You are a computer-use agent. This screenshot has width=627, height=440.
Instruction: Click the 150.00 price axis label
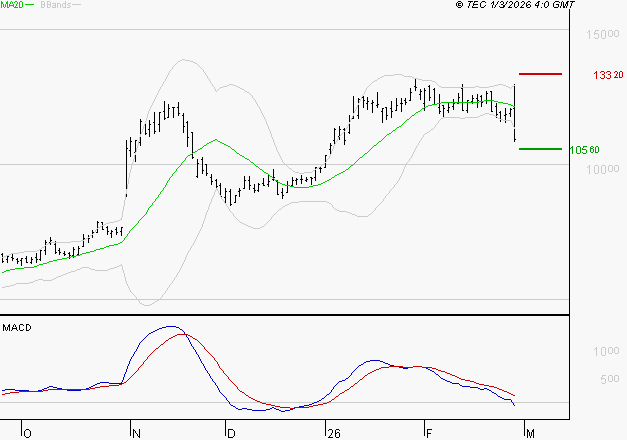tap(603, 35)
